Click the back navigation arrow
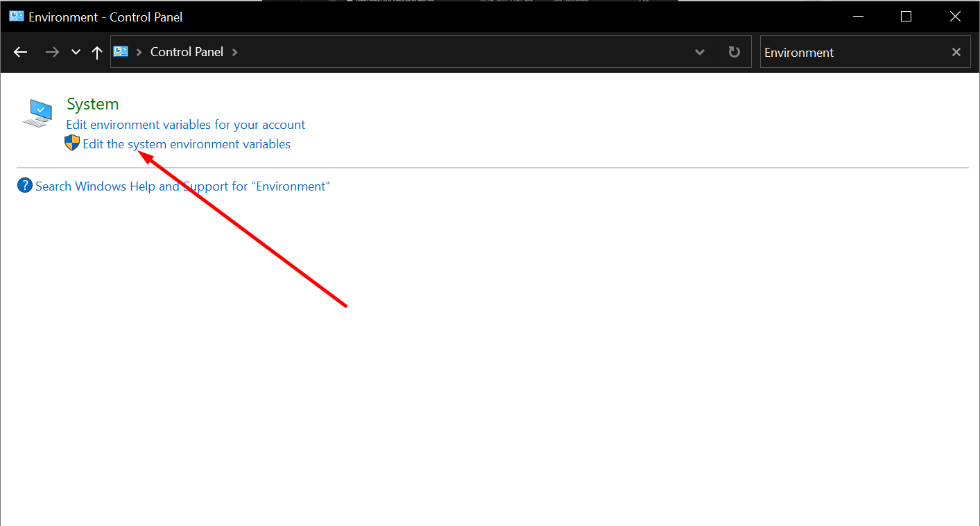 point(20,52)
